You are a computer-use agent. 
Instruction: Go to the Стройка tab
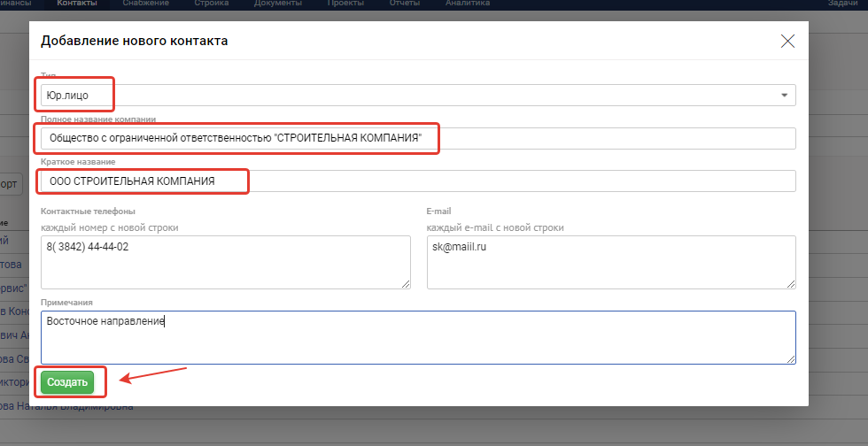tap(211, 4)
